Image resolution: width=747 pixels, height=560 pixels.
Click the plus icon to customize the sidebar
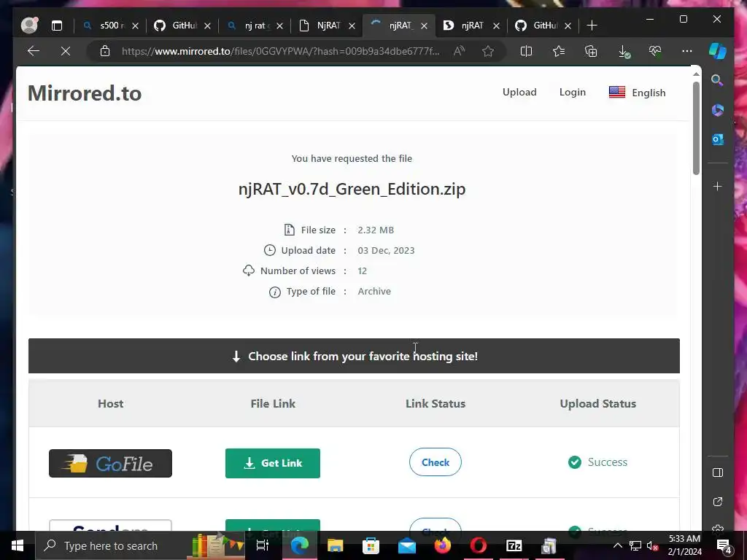[x=718, y=186]
